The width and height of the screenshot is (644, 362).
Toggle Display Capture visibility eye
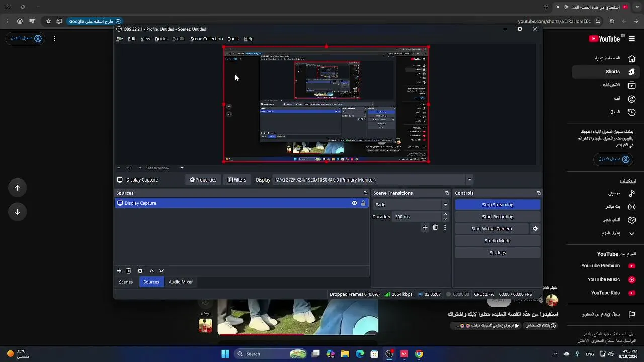tap(354, 203)
